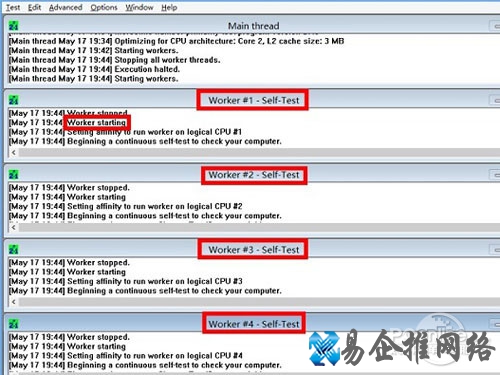
Task: Click Worker #2 scrollbar left arrow
Action: pos(14,227)
